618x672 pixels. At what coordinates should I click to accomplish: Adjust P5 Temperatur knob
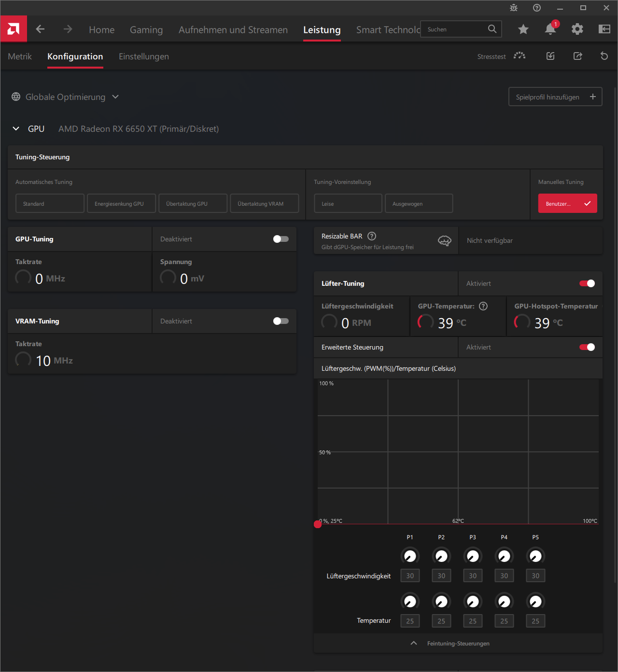click(535, 602)
